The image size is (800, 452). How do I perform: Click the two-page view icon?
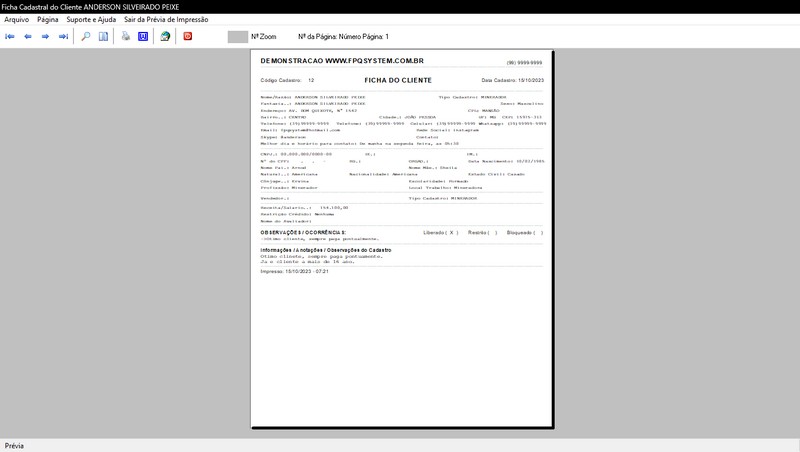[x=103, y=36]
